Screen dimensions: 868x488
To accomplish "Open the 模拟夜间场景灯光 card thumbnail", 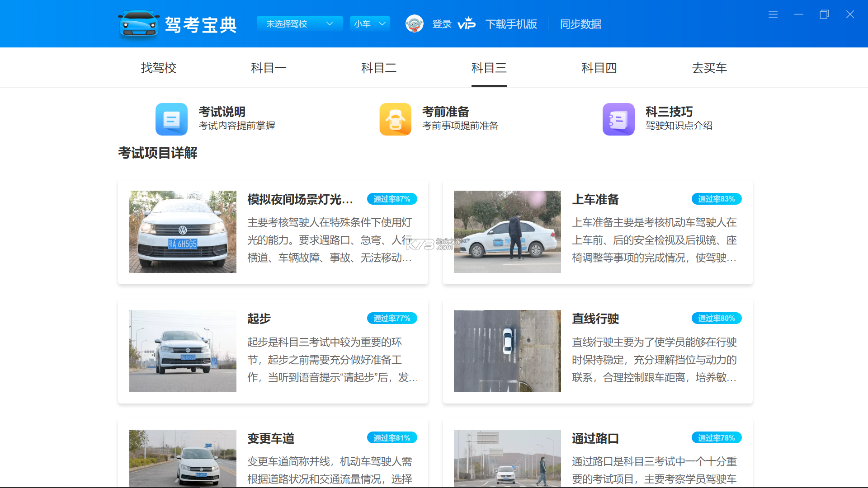I will (183, 232).
